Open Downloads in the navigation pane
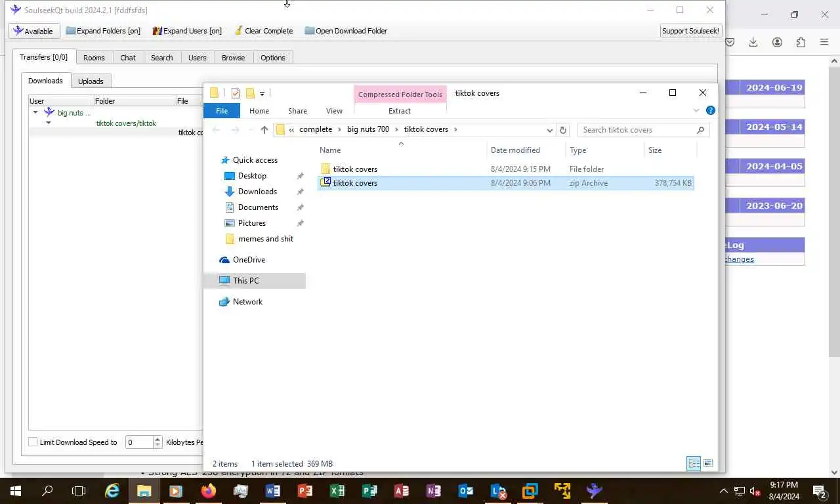Viewport: 840px width, 504px height. coord(257,192)
